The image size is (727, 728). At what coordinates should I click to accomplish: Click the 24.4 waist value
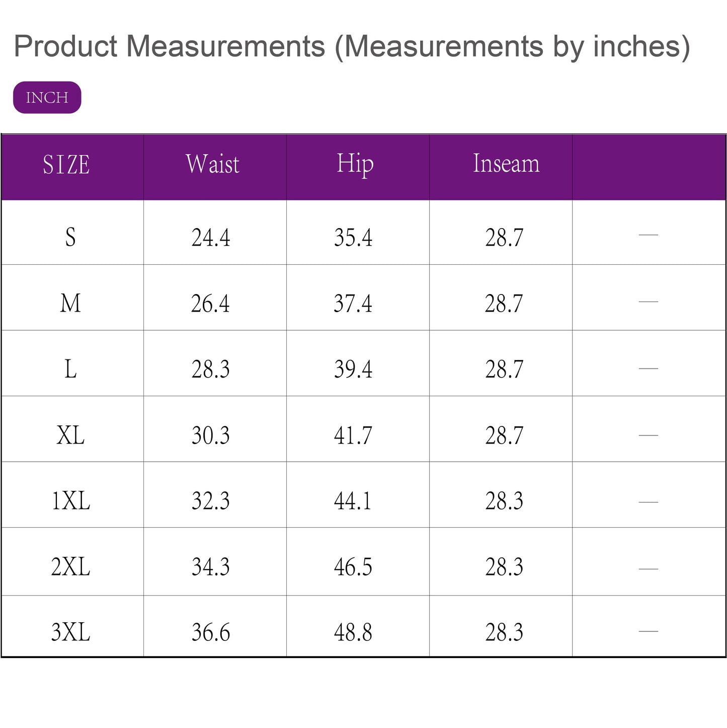tap(211, 238)
